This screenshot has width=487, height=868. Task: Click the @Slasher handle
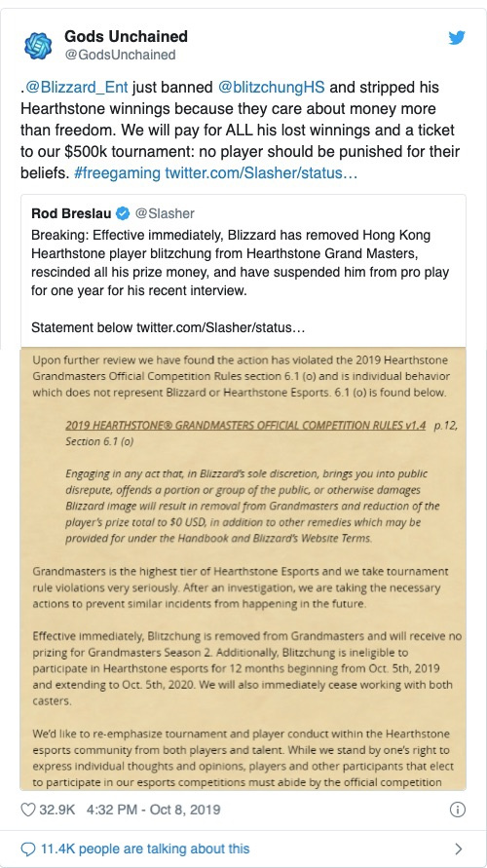coord(165,213)
